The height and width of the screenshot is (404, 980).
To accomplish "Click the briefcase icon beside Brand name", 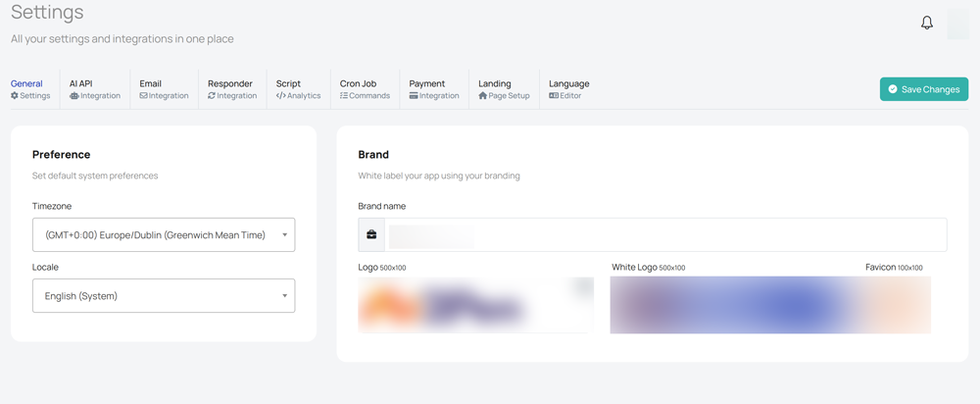I will click(x=371, y=235).
